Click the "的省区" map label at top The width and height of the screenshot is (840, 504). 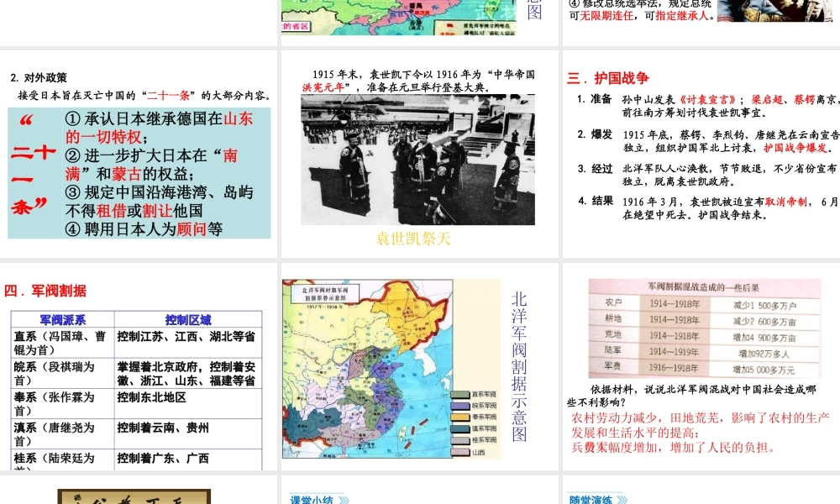(296, 26)
